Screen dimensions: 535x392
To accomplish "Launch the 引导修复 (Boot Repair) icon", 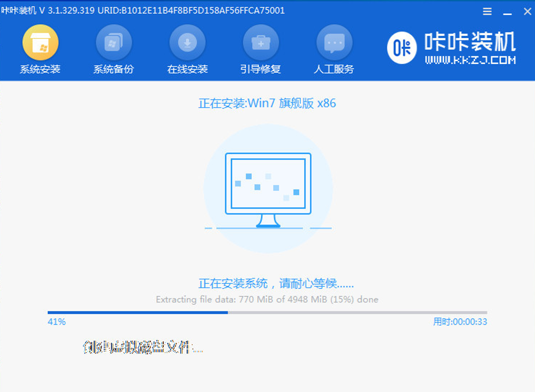I will tap(261, 43).
